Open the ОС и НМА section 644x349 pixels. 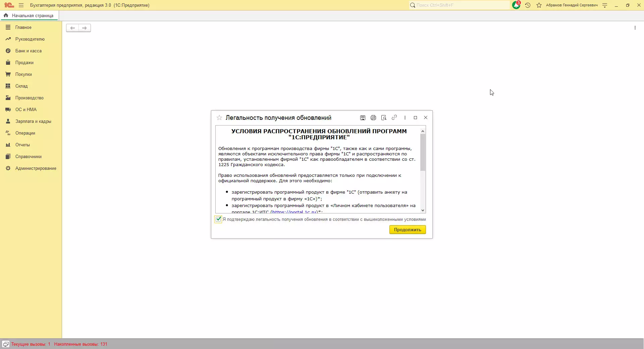coord(31,109)
